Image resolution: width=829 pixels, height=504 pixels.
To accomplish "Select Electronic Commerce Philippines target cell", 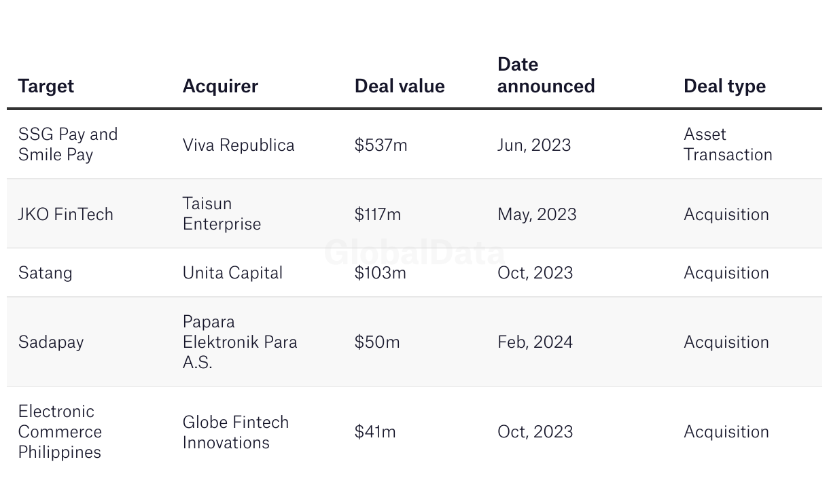I will [60, 431].
